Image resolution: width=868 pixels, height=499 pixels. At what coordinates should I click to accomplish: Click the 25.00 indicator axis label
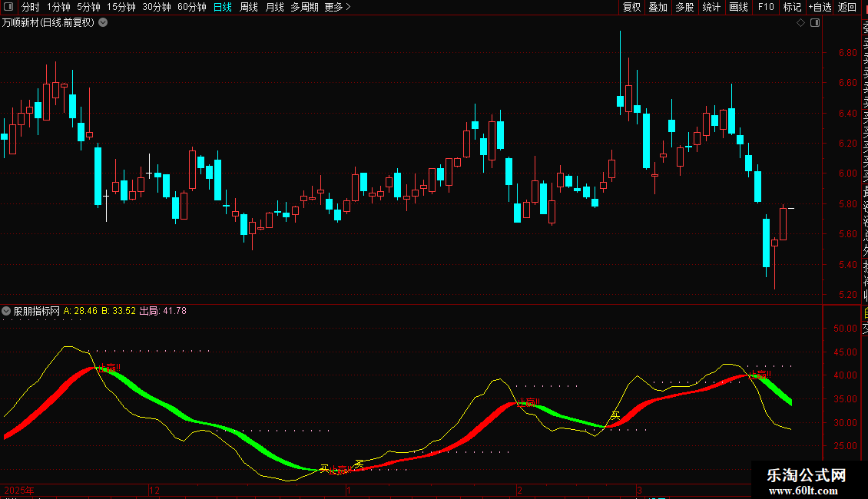click(845, 446)
